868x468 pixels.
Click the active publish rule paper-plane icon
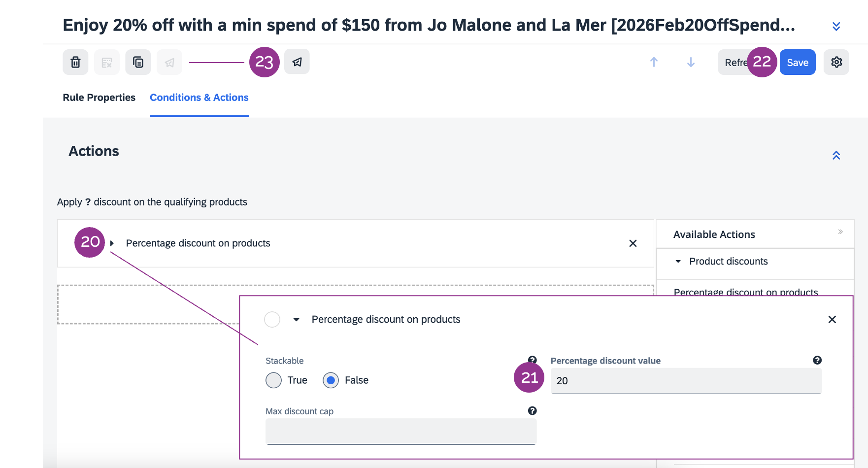(x=297, y=62)
